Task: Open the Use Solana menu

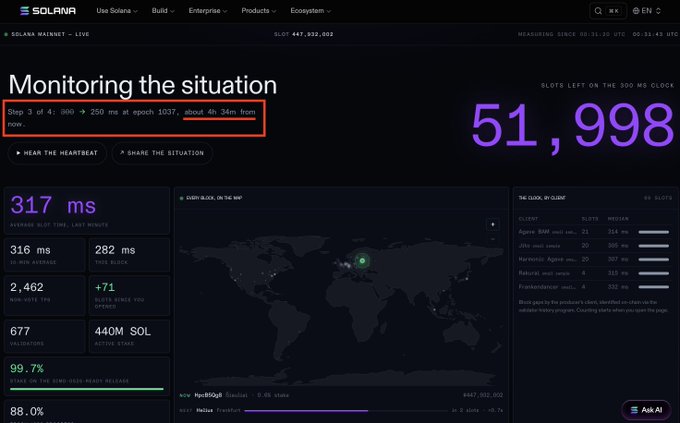Action: [x=117, y=11]
